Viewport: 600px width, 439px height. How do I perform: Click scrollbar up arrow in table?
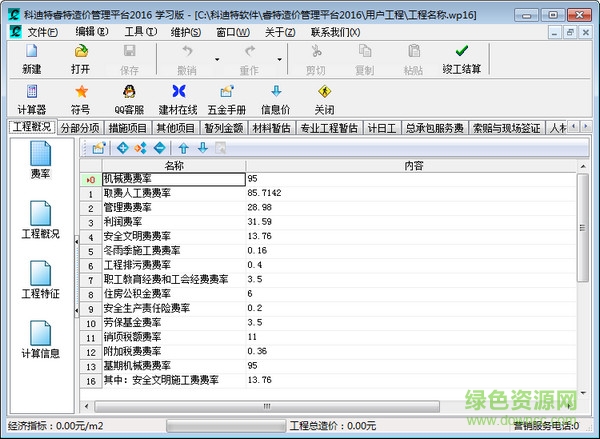point(582,166)
